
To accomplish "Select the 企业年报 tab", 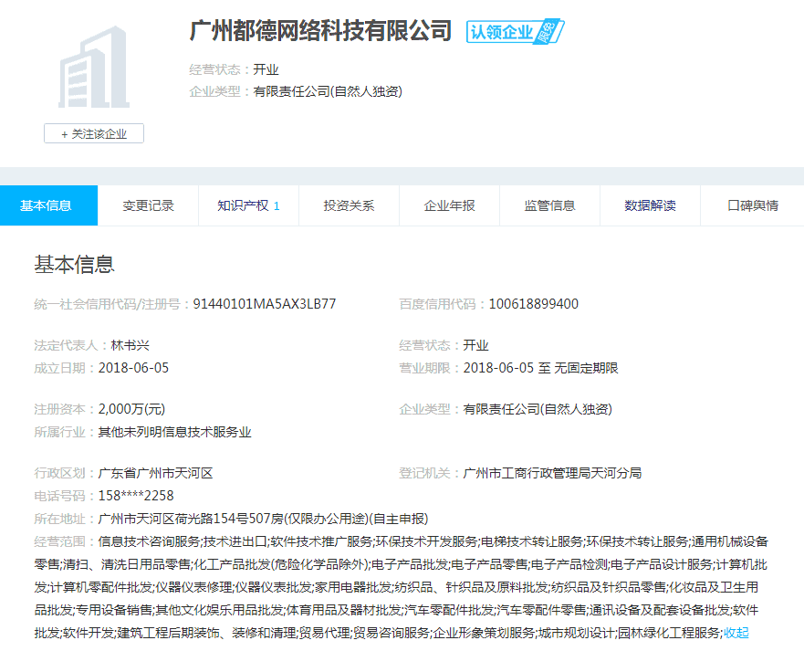I will click(x=450, y=205).
